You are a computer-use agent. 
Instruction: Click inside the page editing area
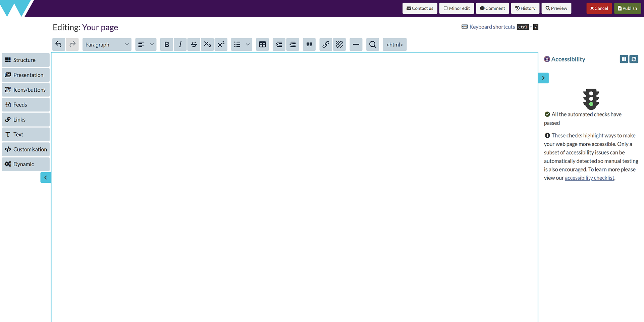(294, 185)
